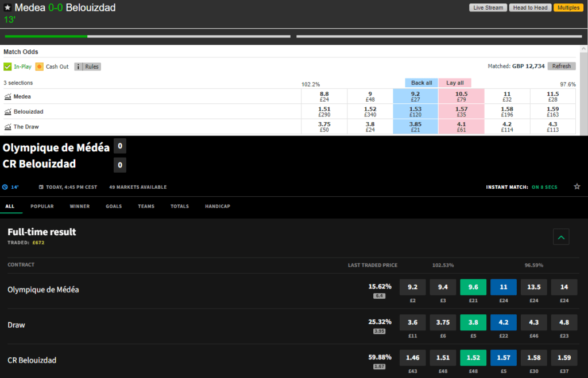
Task: Select the TEAMS tab
Action: point(146,206)
